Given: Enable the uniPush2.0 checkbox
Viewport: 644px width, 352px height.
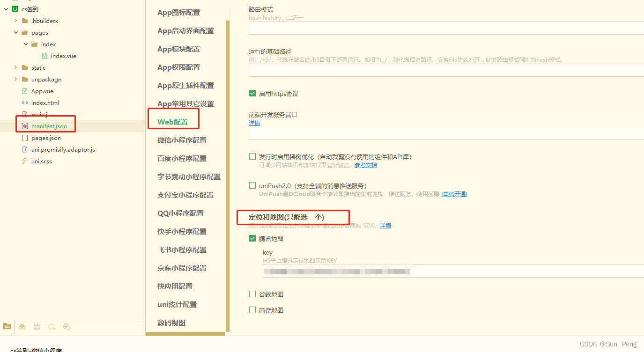Looking at the screenshot, I should click(252, 185).
